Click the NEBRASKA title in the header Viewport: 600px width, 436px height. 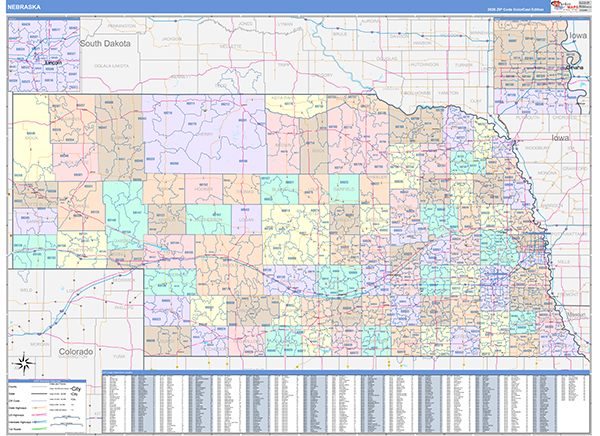[24, 7]
